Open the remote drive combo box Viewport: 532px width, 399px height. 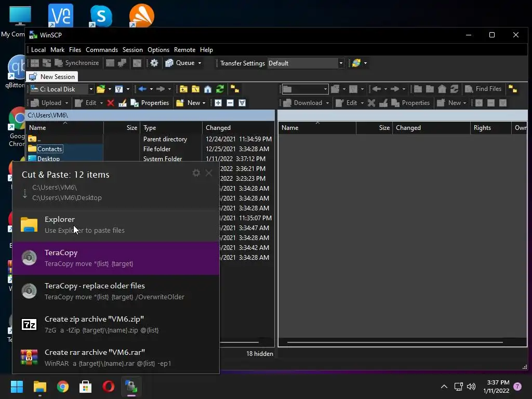pos(305,89)
